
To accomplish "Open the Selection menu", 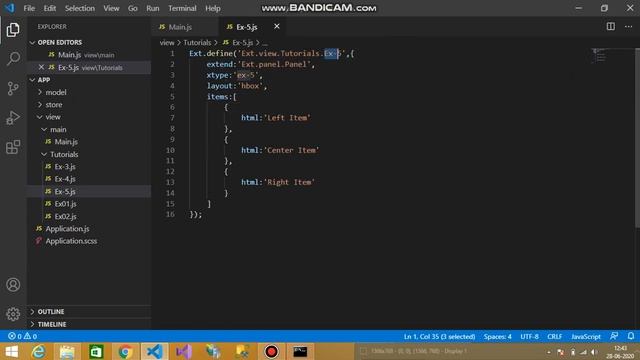I will pyautogui.click(x=80, y=8).
